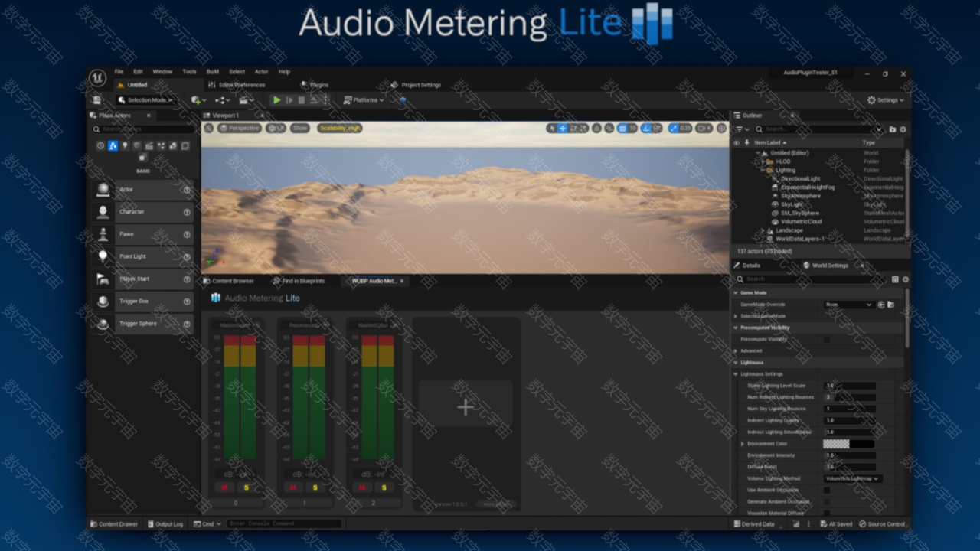Click the save level toolbar icon
The height and width of the screenshot is (551, 980).
[x=96, y=100]
